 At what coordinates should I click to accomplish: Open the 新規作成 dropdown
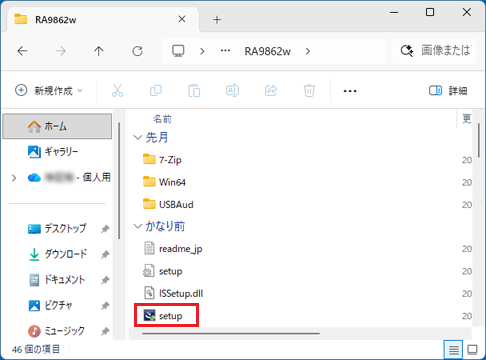[x=49, y=90]
